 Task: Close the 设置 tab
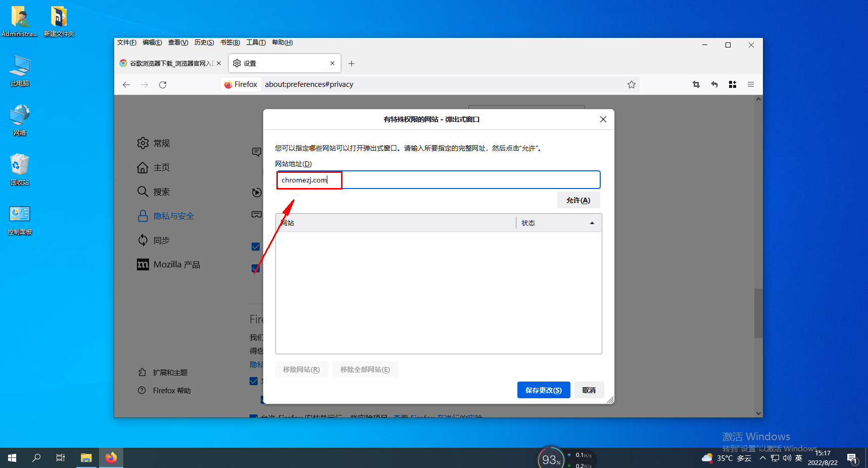[x=332, y=63]
